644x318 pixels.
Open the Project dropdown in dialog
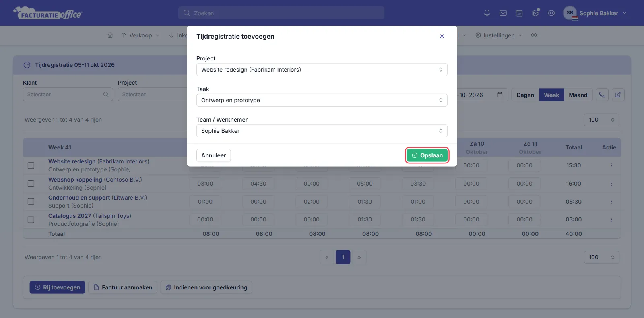tap(322, 70)
